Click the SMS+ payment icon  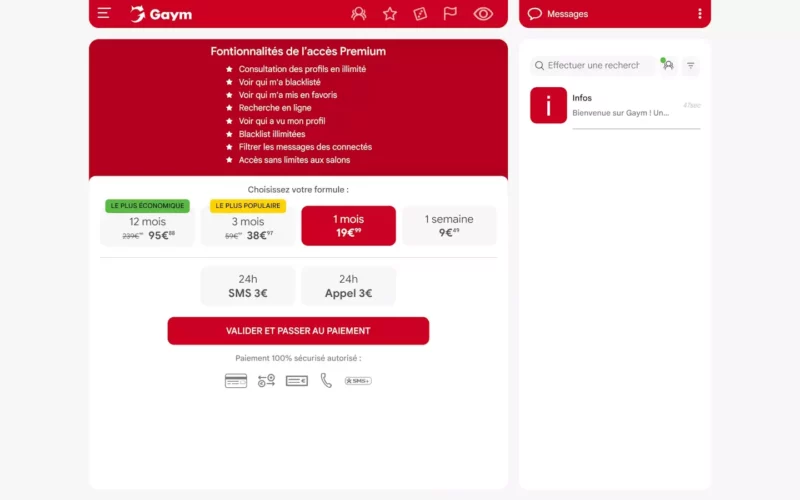pos(358,381)
